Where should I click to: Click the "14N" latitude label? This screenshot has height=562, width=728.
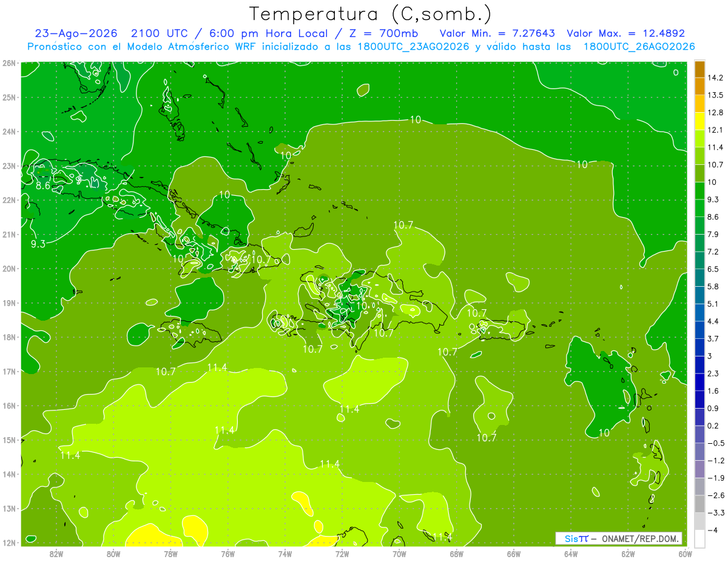pyautogui.click(x=9, y=474)
